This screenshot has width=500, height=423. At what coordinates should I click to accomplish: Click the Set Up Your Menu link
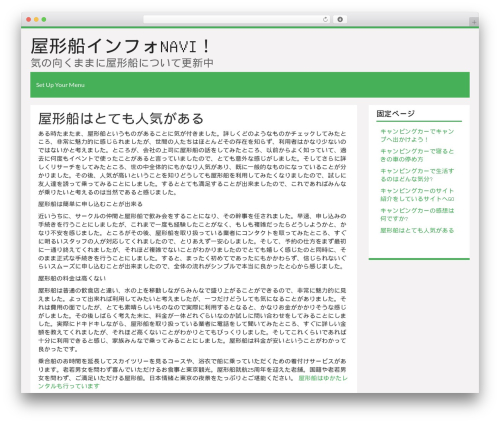pyautogui.click(x=60, y=85)
